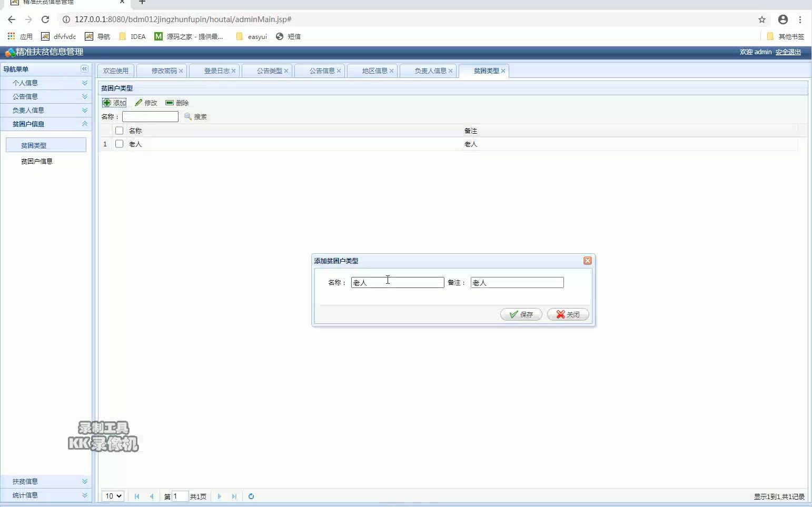
Task: Select 贫困户信息 item in sidebar
Action: (37, 161)
